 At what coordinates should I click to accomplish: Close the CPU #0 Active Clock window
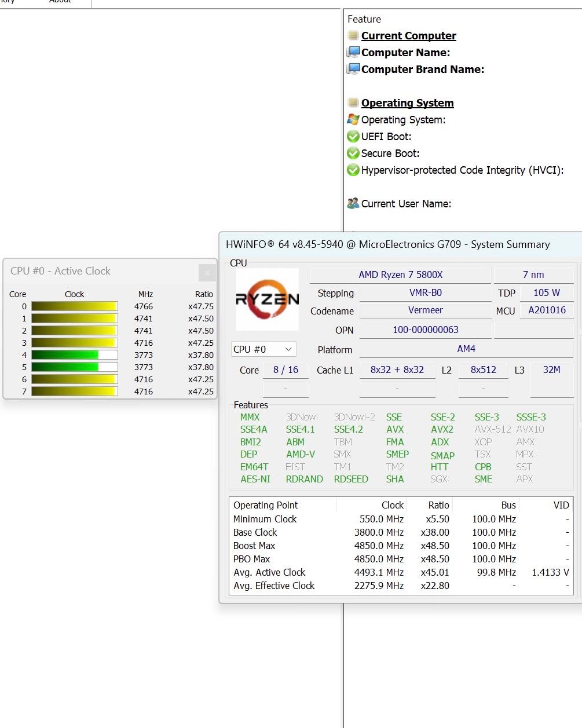tap(207, 272)
